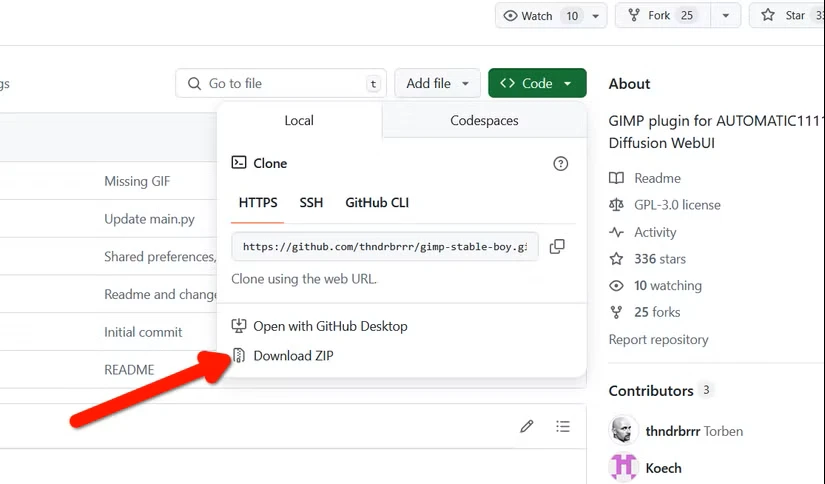Open the 'Initial commit' commit message
This screenshot has width=825, height=484.
pyautogui.click(x=143, y=332)
